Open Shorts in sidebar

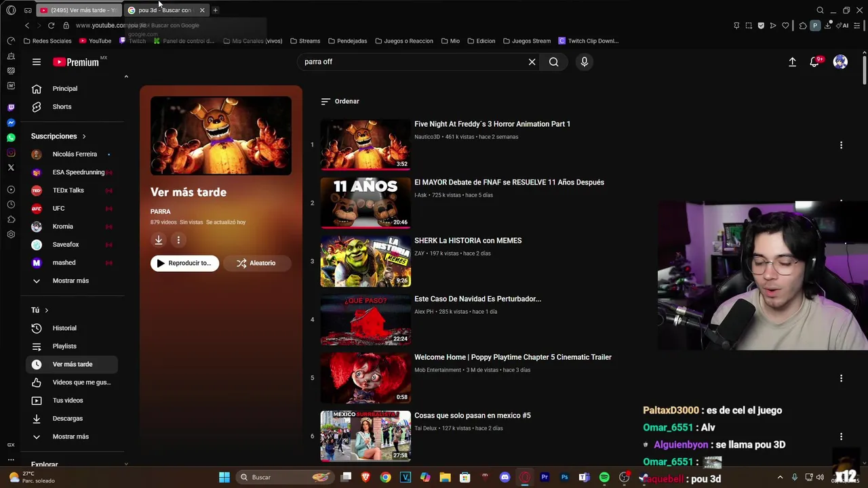coord(72,106)
